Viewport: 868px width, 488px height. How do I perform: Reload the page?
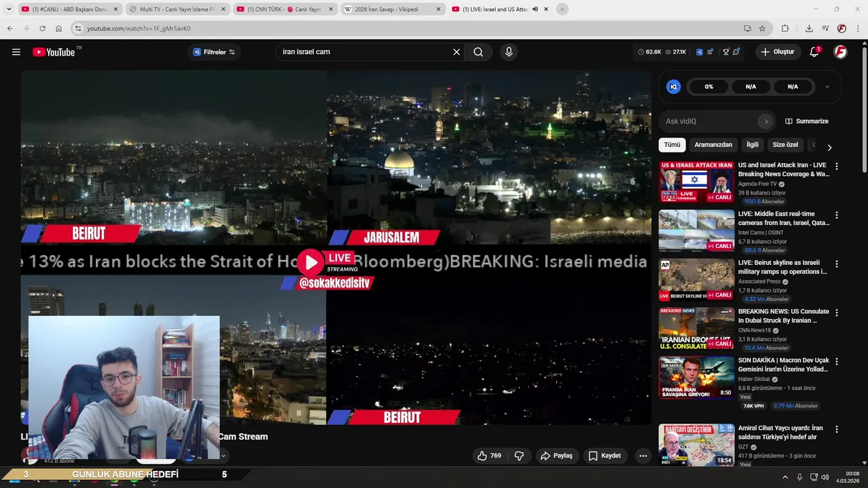click(42, 28)
